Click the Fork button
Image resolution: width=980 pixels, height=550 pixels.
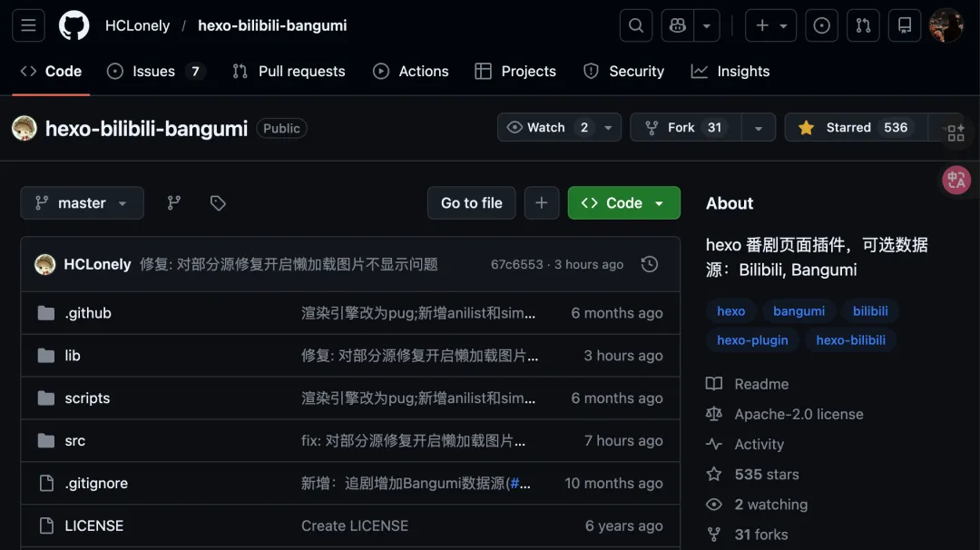click(686, 127)
